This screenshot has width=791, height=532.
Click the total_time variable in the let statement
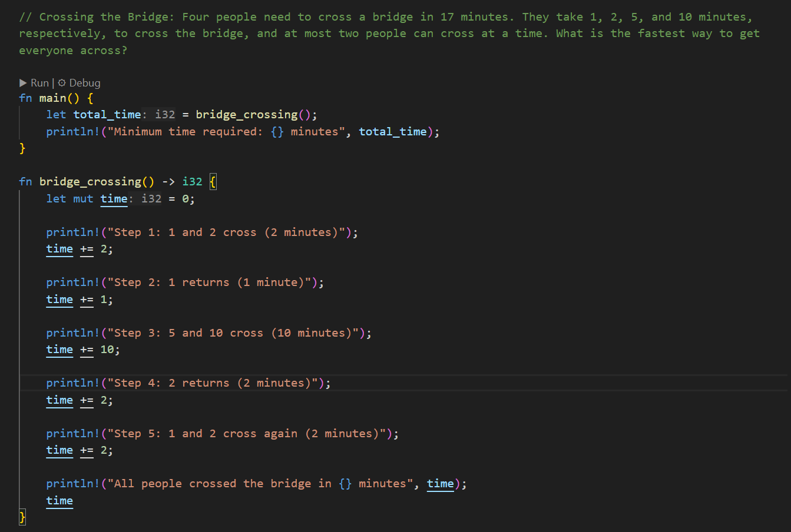[x=107, y=115]
